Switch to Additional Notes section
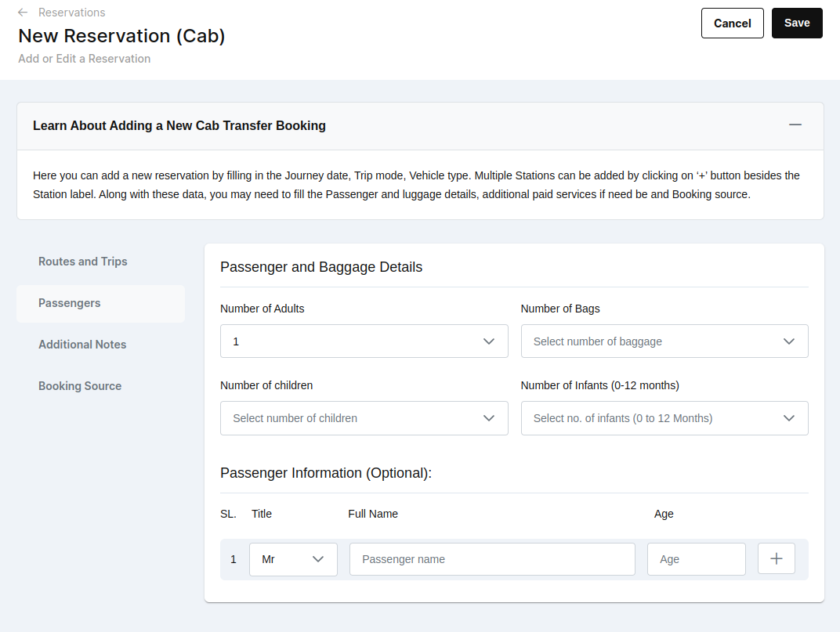Screen dimensions: 840x632 [x=82, y=345]
